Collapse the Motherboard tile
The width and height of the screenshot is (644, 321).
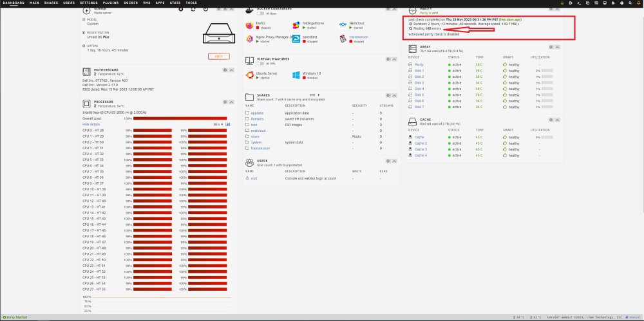pyautogui.click(x=231, y=70)
